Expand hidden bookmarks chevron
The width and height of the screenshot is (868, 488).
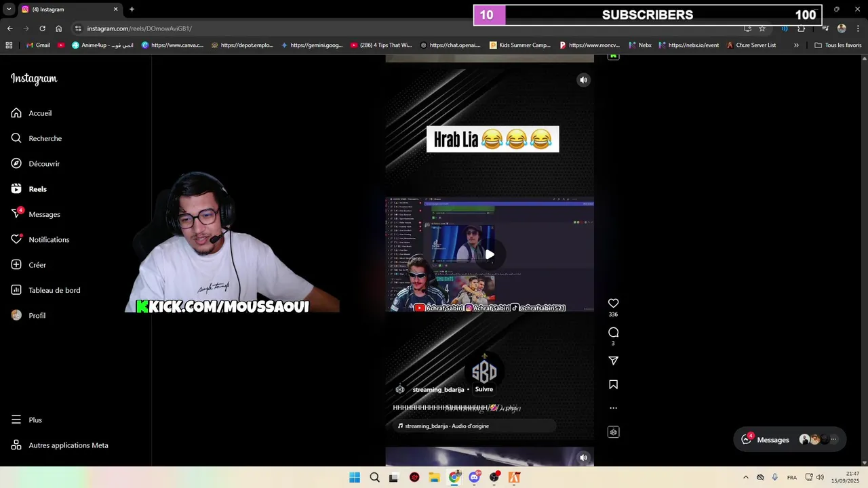[796, 45]
